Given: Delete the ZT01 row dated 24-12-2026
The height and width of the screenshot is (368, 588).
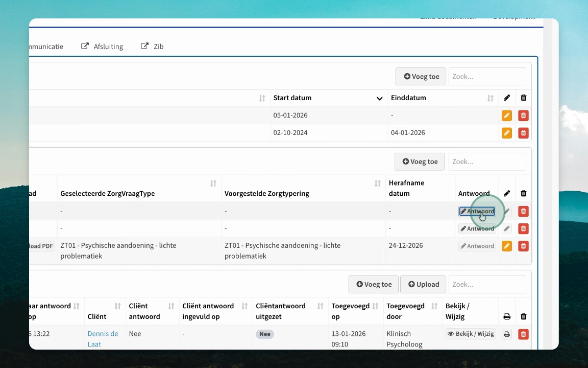Looking at the screenshot, I should 524,246.
